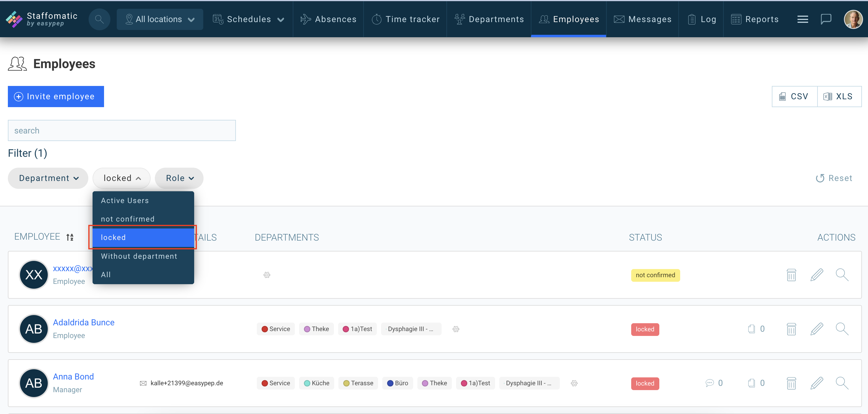Click the not confirmed status badge
The width and height of the screenshot is (868, 414).
point(655,275)
